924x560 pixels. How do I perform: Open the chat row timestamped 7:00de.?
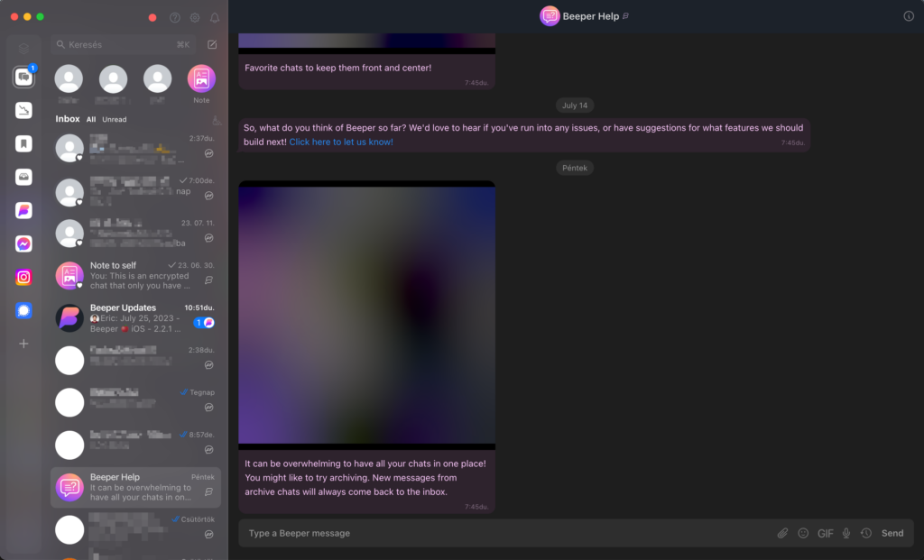click(135, 191)
